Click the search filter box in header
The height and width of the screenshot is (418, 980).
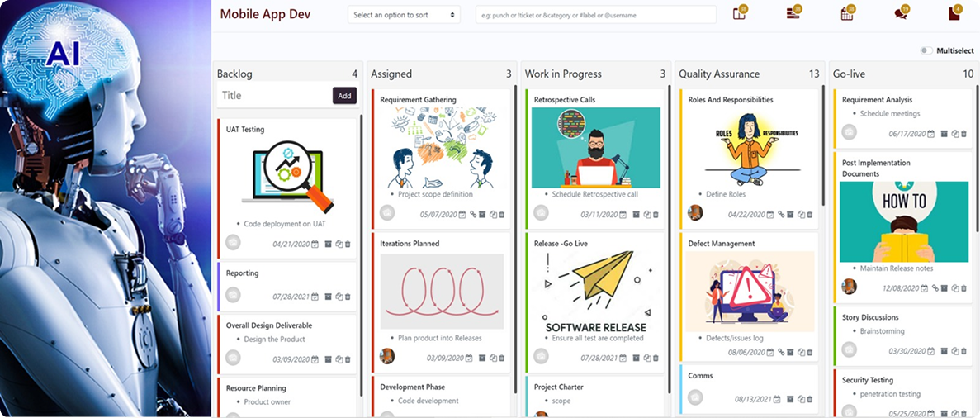[595, 15]
